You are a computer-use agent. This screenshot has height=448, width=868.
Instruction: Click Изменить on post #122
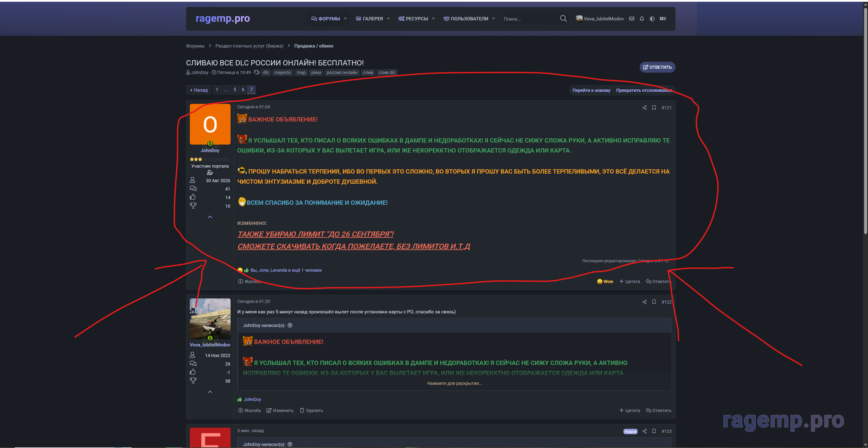pyautogui.click(x=280, y=410)
